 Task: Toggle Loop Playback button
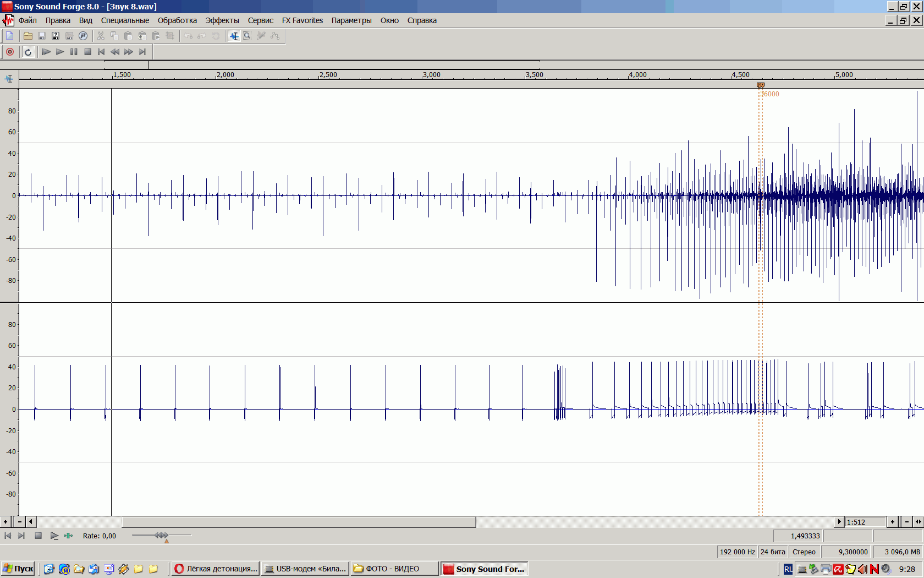point(28,52)
